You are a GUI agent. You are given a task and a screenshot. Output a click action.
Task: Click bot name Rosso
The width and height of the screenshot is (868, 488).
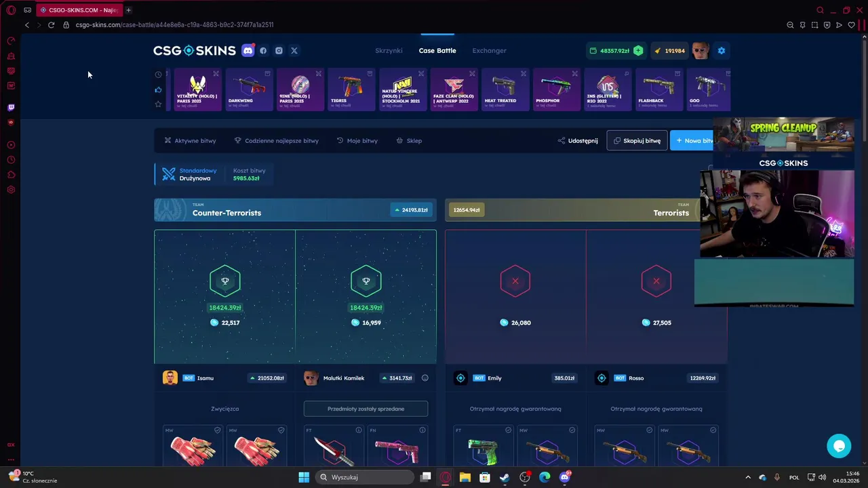click(x=636, y=378)
